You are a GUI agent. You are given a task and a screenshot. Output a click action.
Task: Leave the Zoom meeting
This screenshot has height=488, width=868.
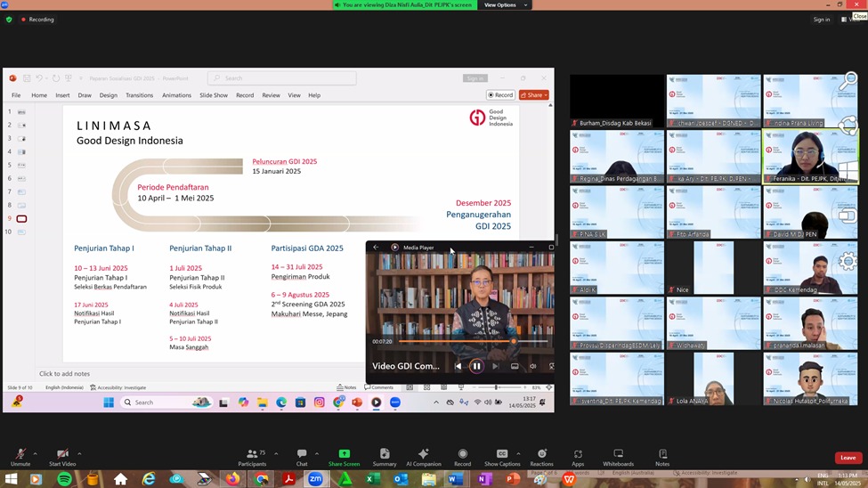(848, 458)
